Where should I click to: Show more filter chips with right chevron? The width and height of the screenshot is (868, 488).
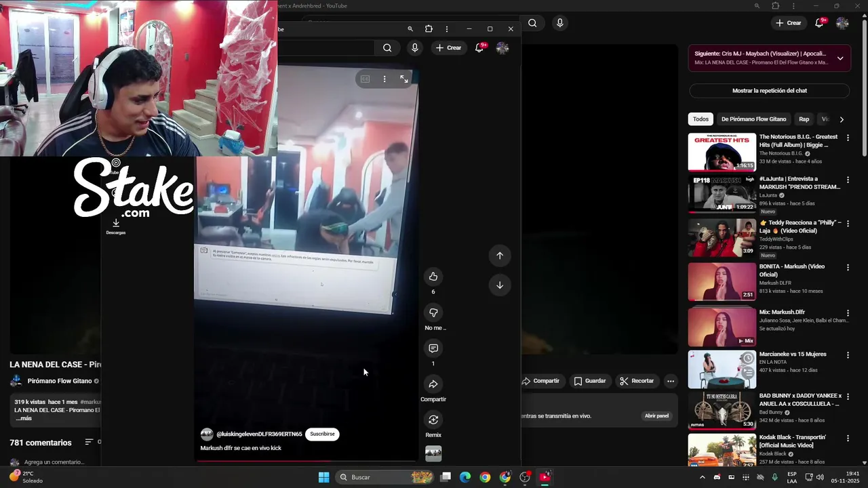(x=842, y=119)
